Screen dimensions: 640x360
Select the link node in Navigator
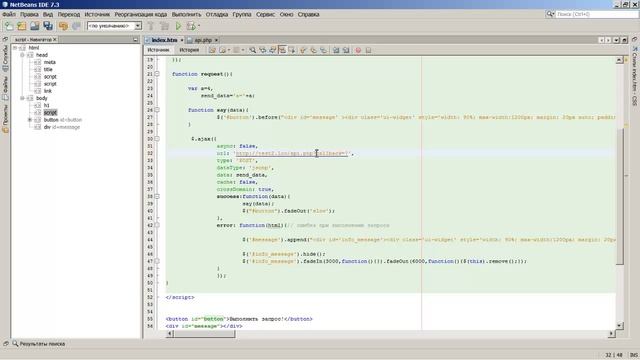48,91
